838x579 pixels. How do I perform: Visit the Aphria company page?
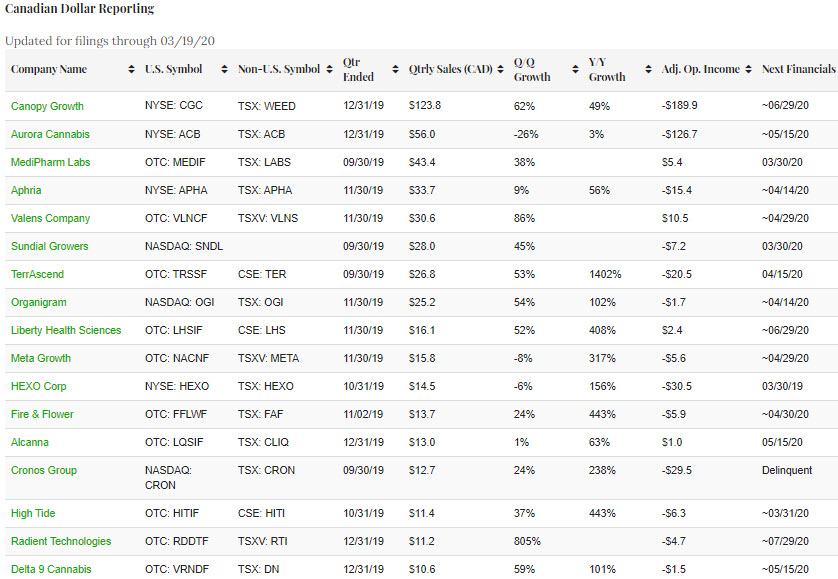pos(26,190)
